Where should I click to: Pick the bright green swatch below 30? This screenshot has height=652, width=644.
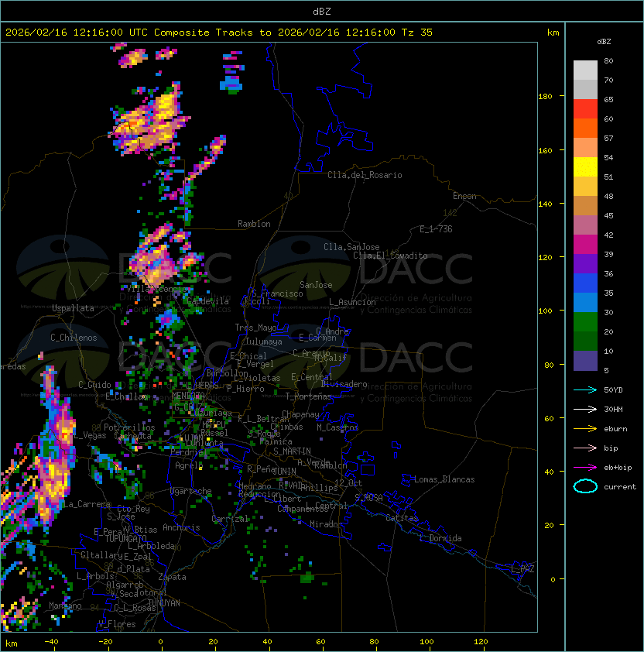pyautogui.click(x=585, y=322)
